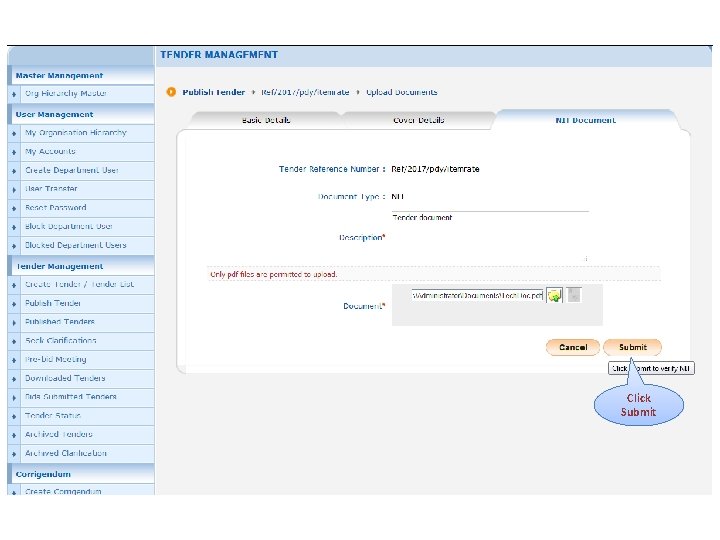Click 'Only pdf files are permitted' notice

click(x=274, y=275)
